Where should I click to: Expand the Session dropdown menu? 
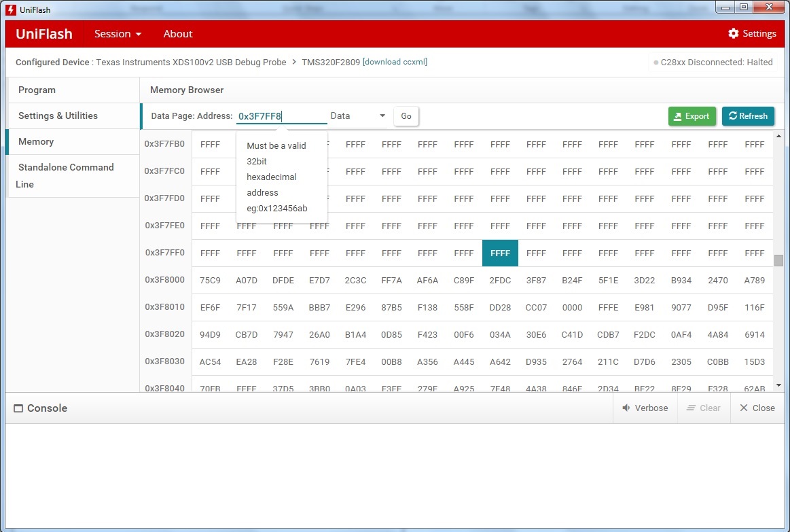tap(118, 34)
